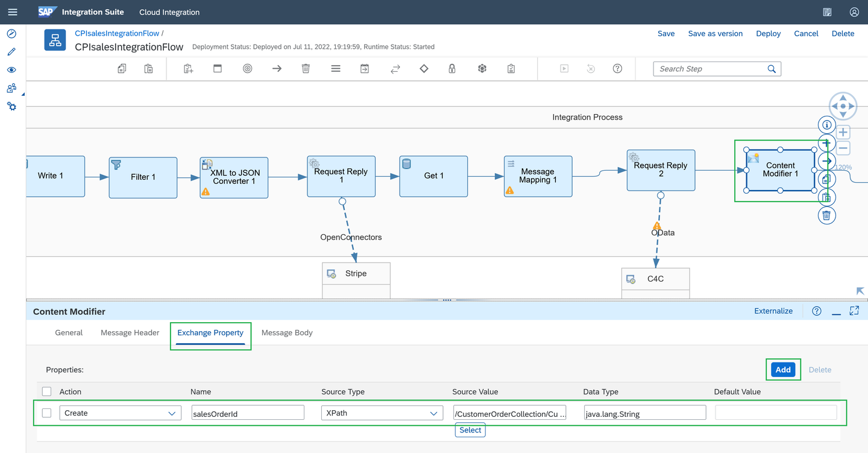The height and width of the screenshot is (453, 868).
Task: Click the warning icon on XML to JSON Converter
Action: click(206, 191)
